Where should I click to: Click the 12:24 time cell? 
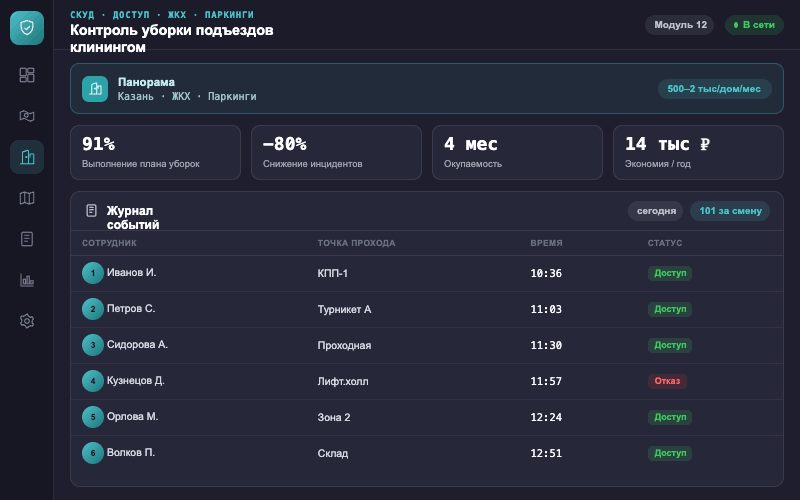point(546,417)
